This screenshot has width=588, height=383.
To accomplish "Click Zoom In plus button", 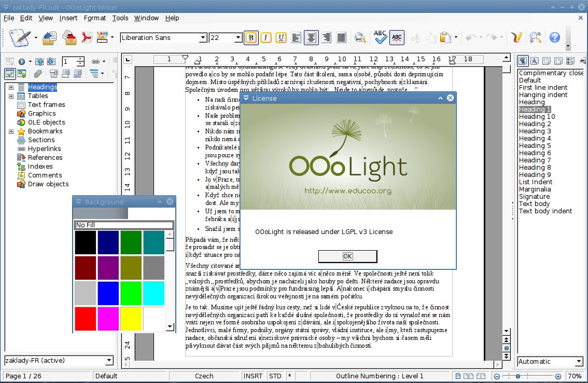I will pos(558,376).
